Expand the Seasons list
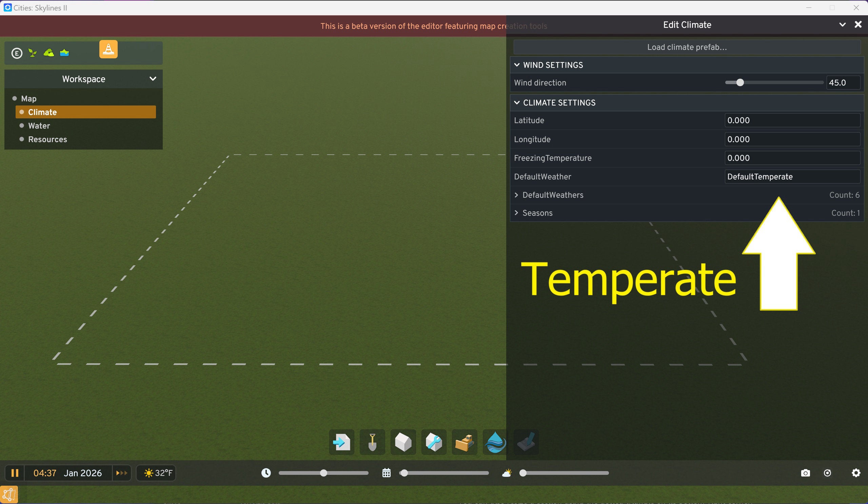 (x=516, y=213)
